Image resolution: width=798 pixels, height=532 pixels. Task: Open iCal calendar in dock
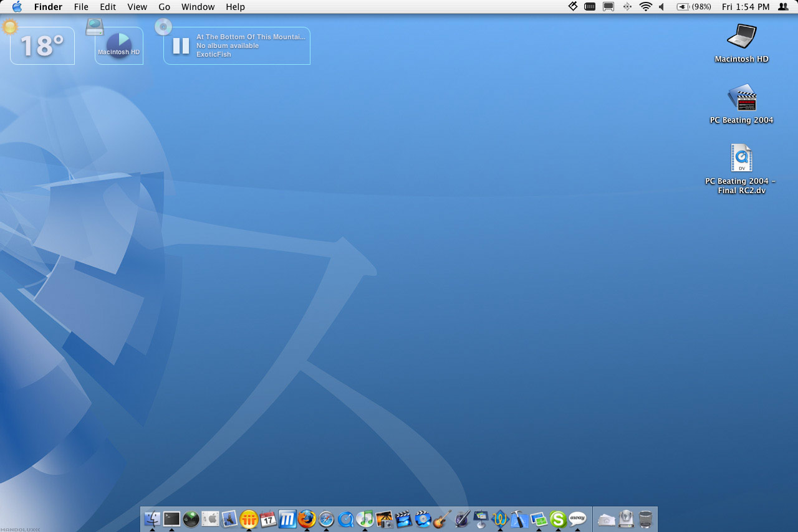[268, 518]
